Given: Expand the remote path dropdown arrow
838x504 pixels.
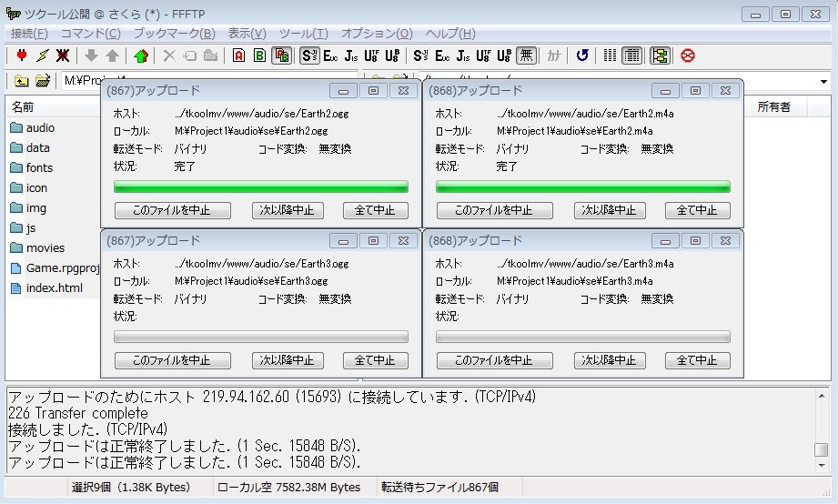Looking at the screenshot, I should [x=823, y=82].
